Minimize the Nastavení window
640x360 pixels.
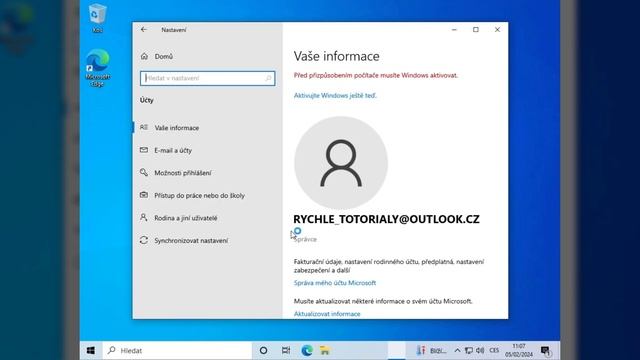point(454,29)
